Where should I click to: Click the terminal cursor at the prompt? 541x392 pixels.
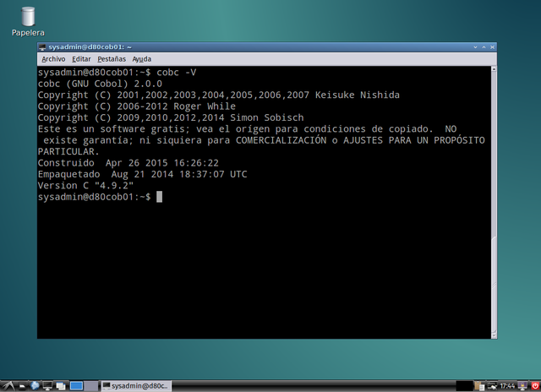click(160, 197)
